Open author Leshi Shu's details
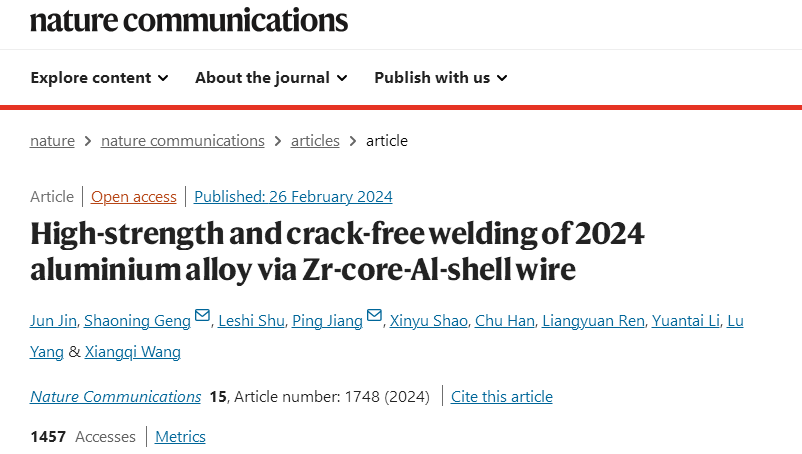Image resolution: width=802 pixels, height=454 pixels. pyautogui.click(x=249, y=321)
